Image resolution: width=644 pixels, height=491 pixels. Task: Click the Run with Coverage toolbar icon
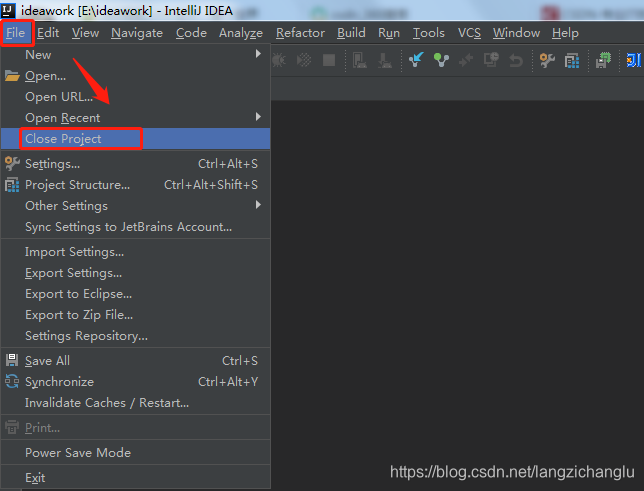pyautogui.click(x=304, y=60)
